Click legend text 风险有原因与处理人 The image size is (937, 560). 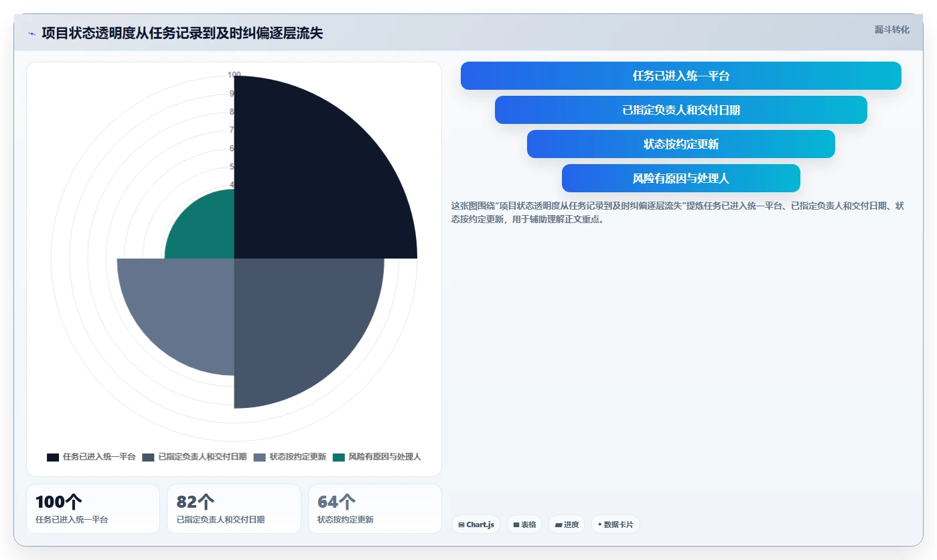pos(384,457)
